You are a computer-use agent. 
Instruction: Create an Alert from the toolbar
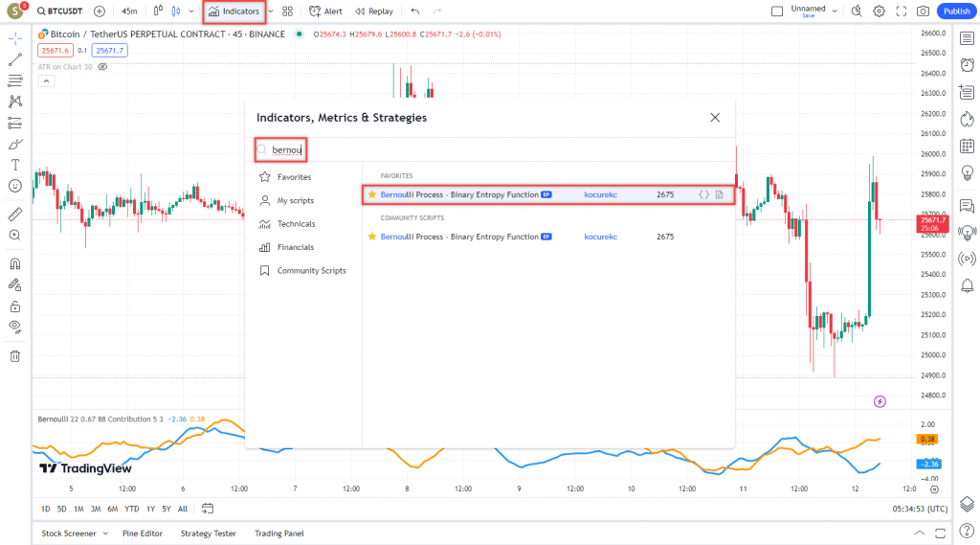pos(325,11)
